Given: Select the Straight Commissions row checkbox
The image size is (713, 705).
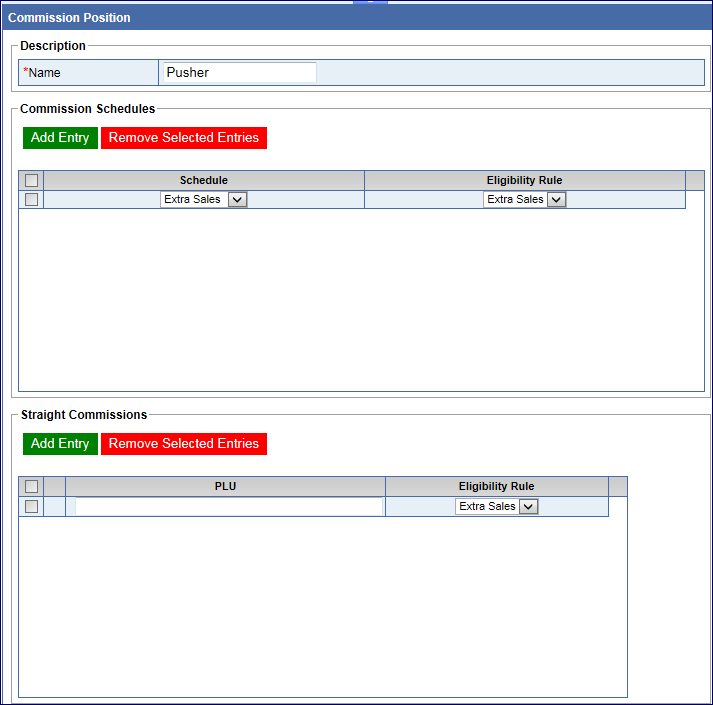Looking at the screenshot, I should click(x=31, y=507).
